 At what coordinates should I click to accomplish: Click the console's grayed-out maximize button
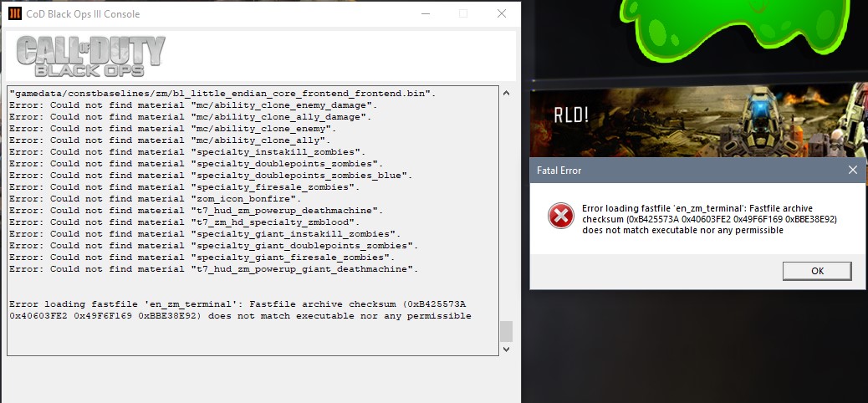click(463, 13)
